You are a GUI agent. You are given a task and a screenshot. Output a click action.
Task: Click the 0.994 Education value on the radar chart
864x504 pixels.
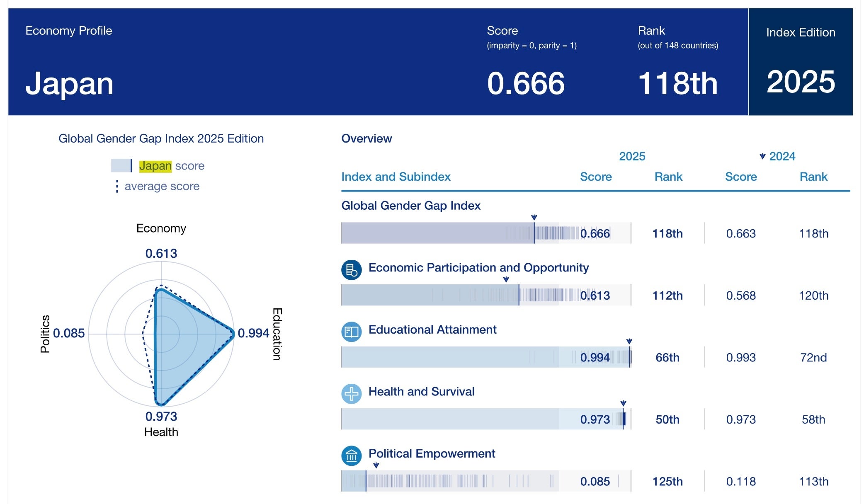click(254, 333)
